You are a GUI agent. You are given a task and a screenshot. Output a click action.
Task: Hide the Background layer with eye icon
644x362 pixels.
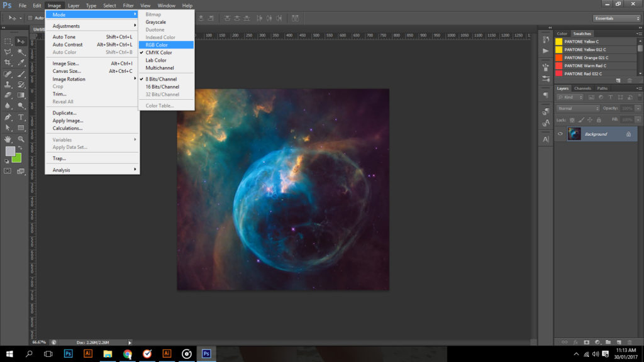[560, 134]
